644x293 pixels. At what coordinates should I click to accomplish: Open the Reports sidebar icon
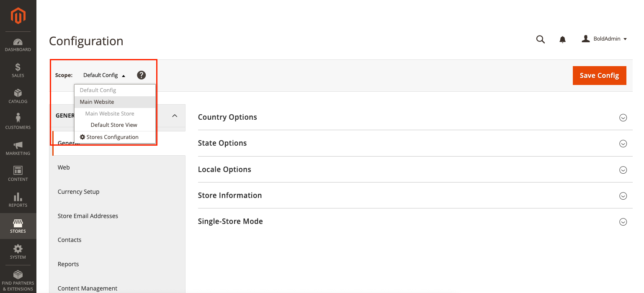point(18,200)
